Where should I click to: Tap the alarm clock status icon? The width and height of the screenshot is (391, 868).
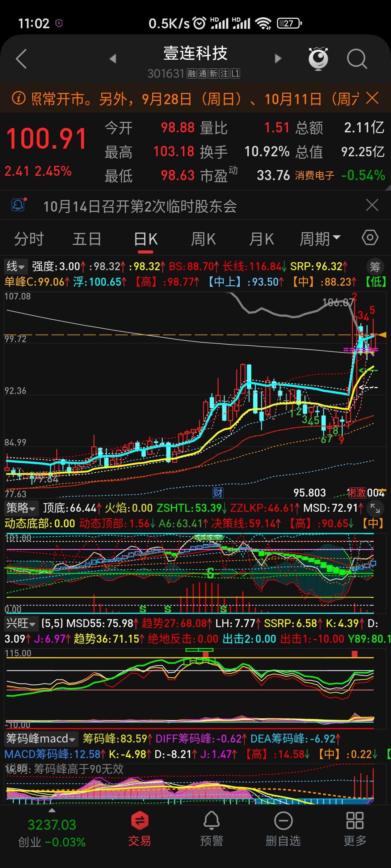click(x=199, y=23)
